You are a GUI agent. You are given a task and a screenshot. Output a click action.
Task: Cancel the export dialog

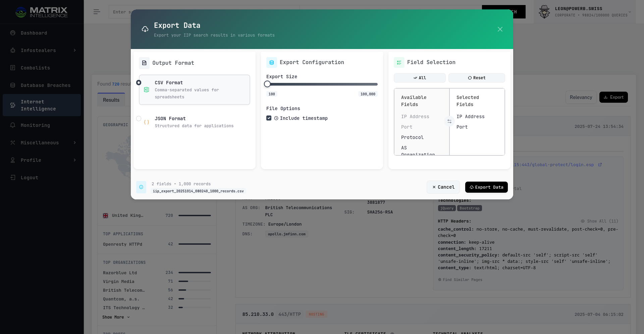coord(443,187)
